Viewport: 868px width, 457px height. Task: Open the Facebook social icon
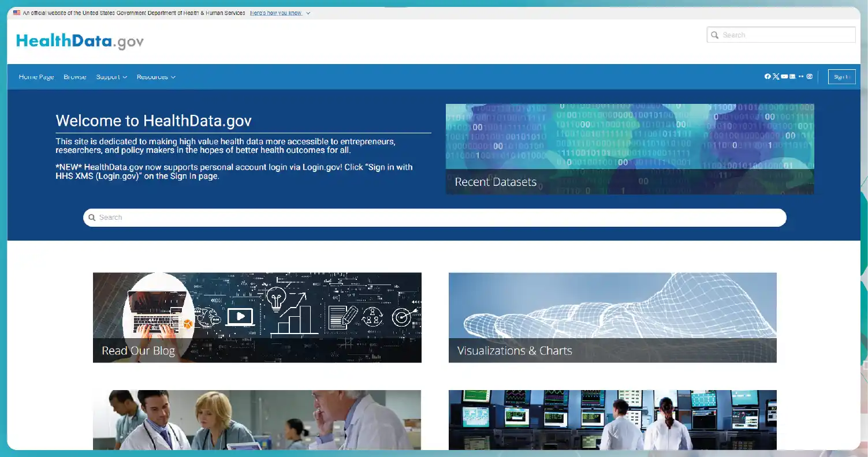(x=768, y=76)
